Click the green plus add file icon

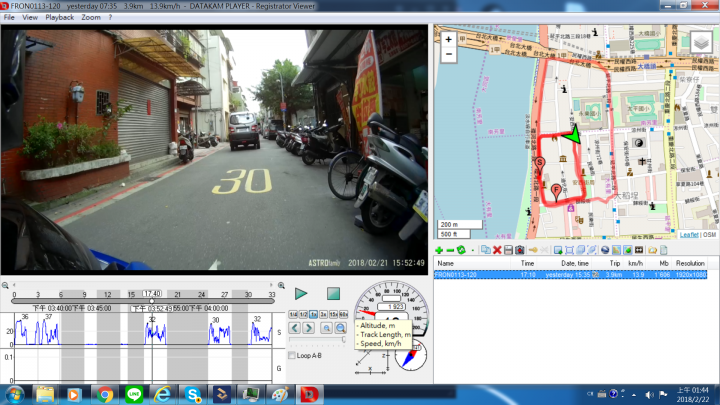click(439, 250)
